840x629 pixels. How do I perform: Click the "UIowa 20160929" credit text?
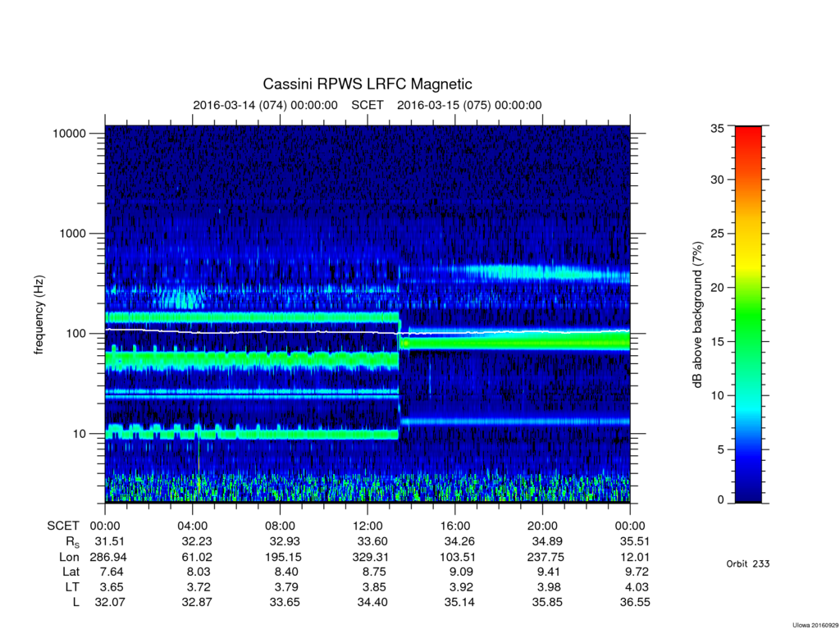point(814,625)
